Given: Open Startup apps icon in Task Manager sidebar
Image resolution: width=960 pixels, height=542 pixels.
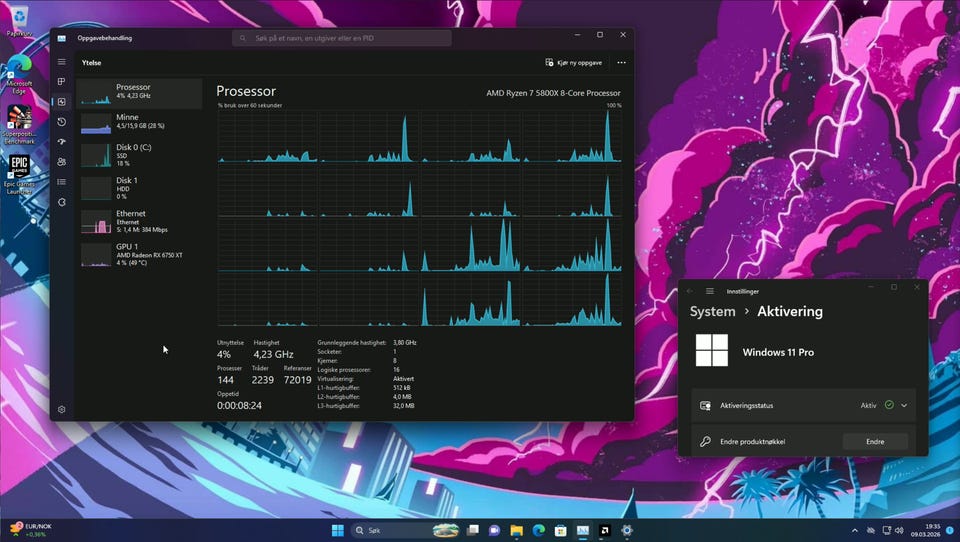Looking at the screenshot, I should (x=61, y=141).
